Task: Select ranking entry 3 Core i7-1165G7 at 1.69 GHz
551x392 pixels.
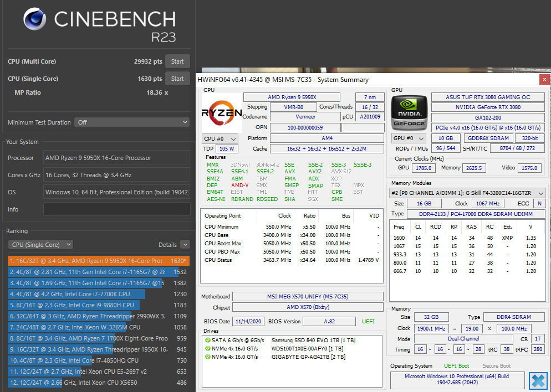Action: tap(99, 283)
